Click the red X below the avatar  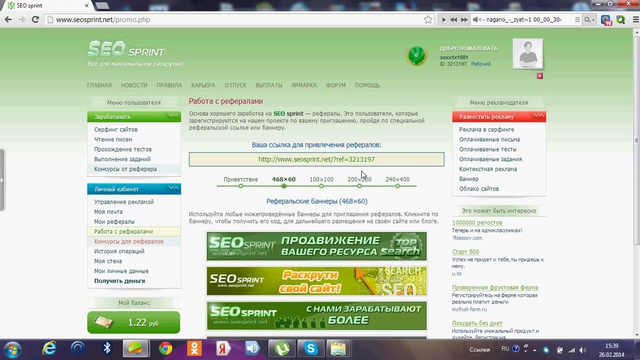pos(540,76)
